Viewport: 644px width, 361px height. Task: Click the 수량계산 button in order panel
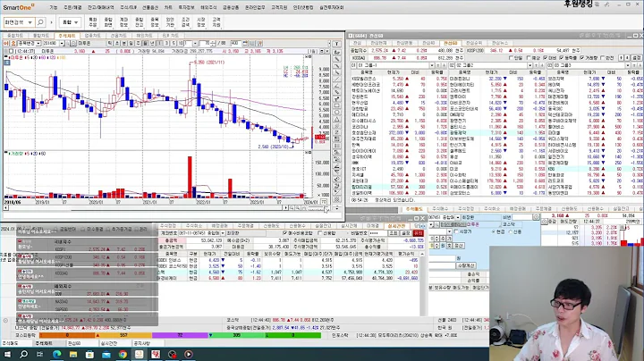[466, 265]
